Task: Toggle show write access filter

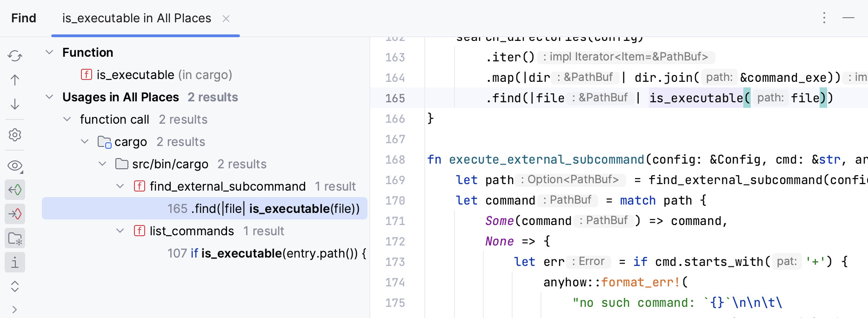Action: click(15, 214)
